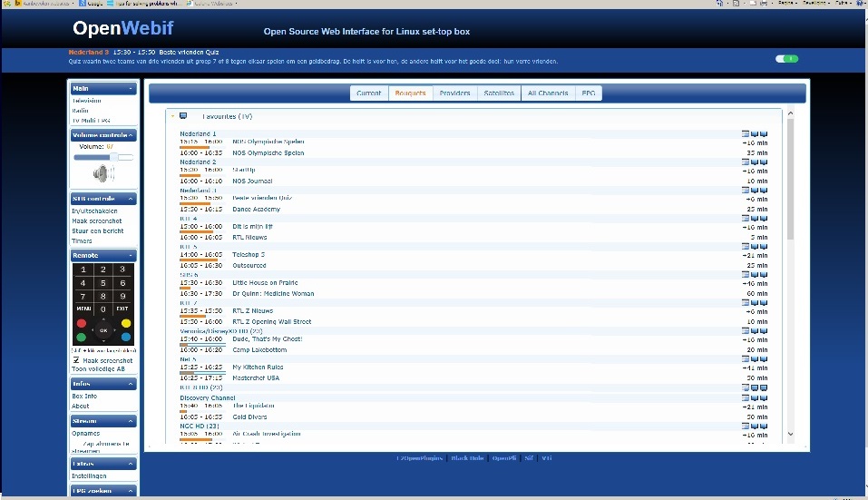Open EPG icon in Nederland 2 row
The width and height of the screenshot is (868, 500).
point(746,162)
